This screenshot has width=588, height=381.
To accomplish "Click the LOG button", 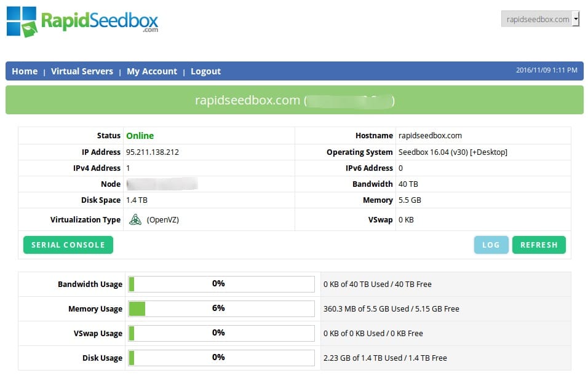I will point(491,245).
